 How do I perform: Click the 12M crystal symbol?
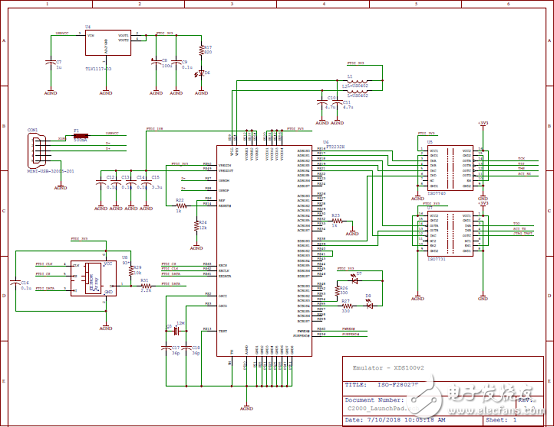click(177, 331)
